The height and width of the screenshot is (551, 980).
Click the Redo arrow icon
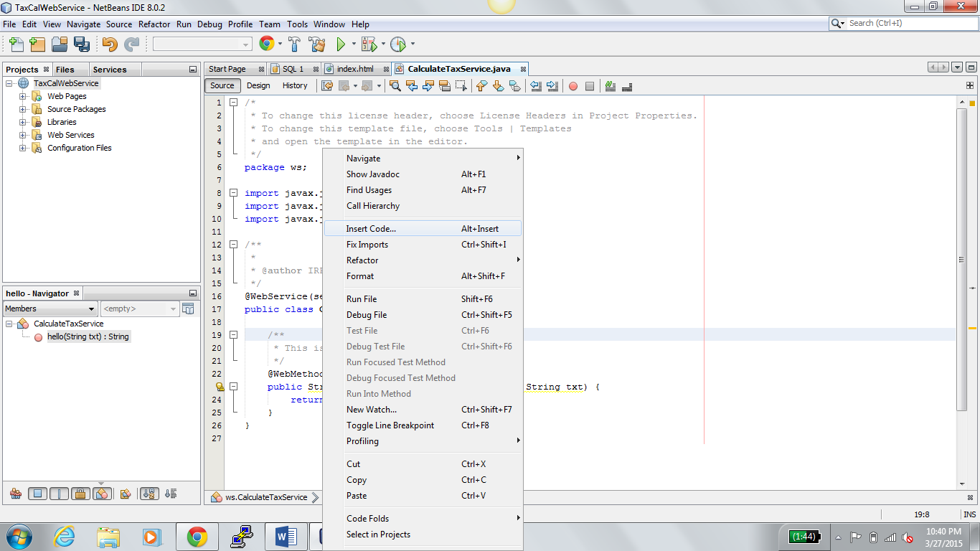click(131, 44)
